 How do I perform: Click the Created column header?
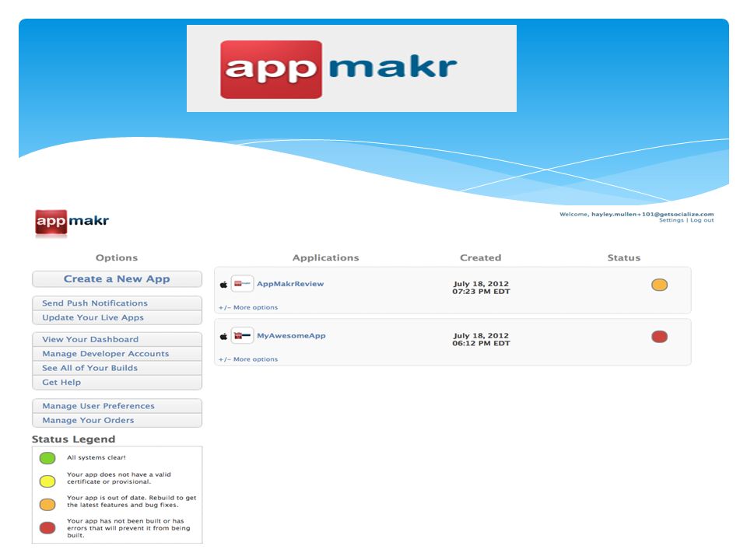point(480,257)
